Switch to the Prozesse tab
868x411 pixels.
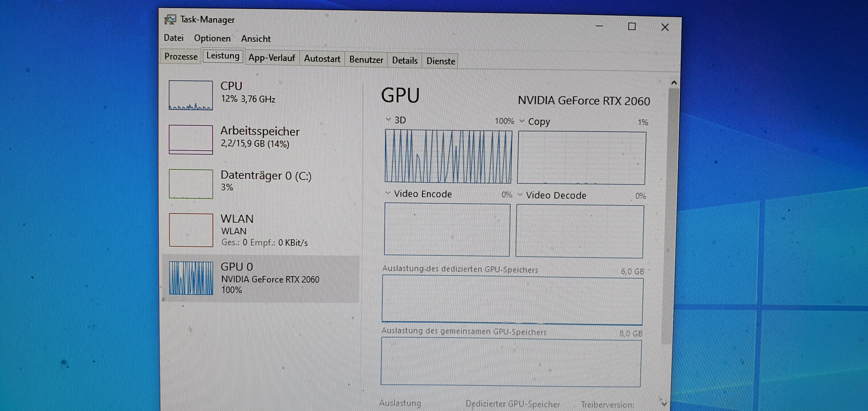(x=181, y=57)
